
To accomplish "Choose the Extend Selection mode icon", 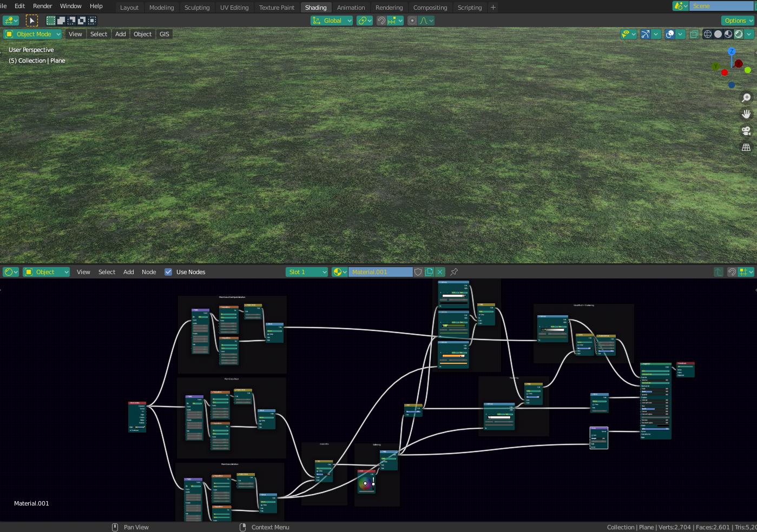I will coord(61,21).
